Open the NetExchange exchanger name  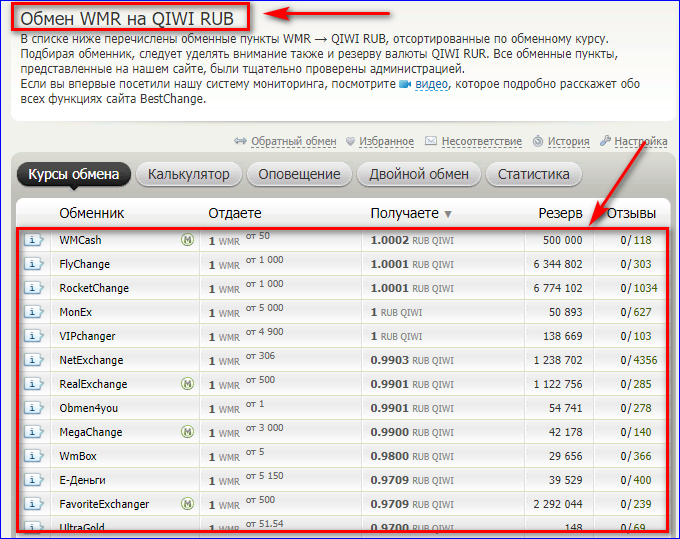pos(91,360)
